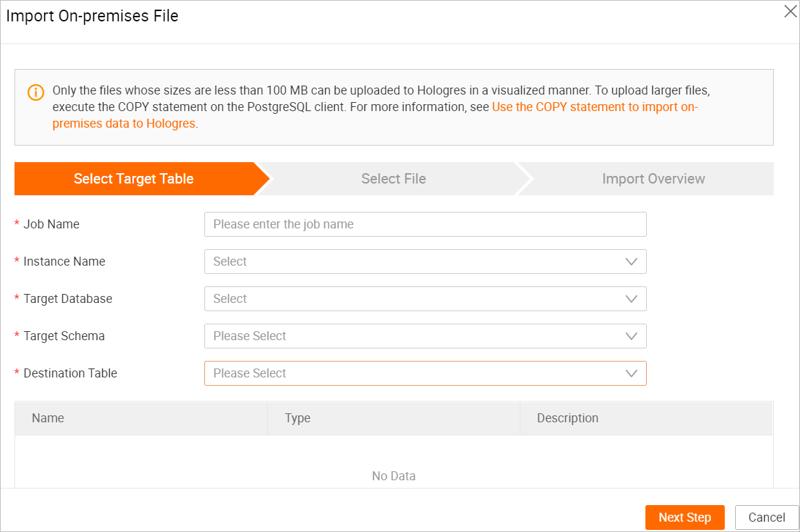
Task: Cancel the import dialog
Action: [766, 518]
